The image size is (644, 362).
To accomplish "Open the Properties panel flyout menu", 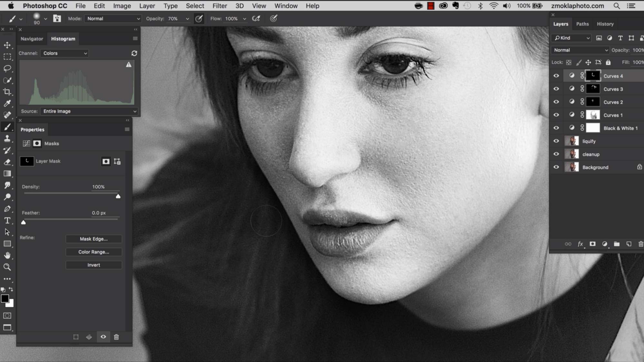I will tap(127, 129).
